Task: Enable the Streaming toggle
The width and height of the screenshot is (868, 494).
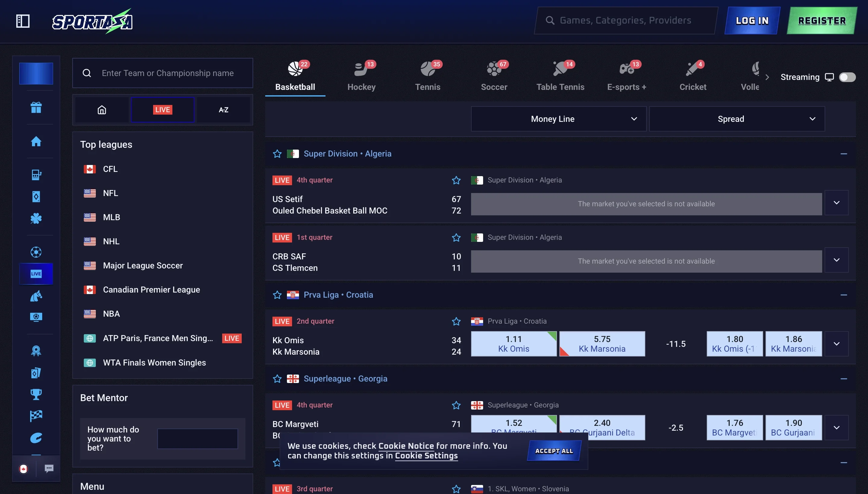Action: coord(847,77)
